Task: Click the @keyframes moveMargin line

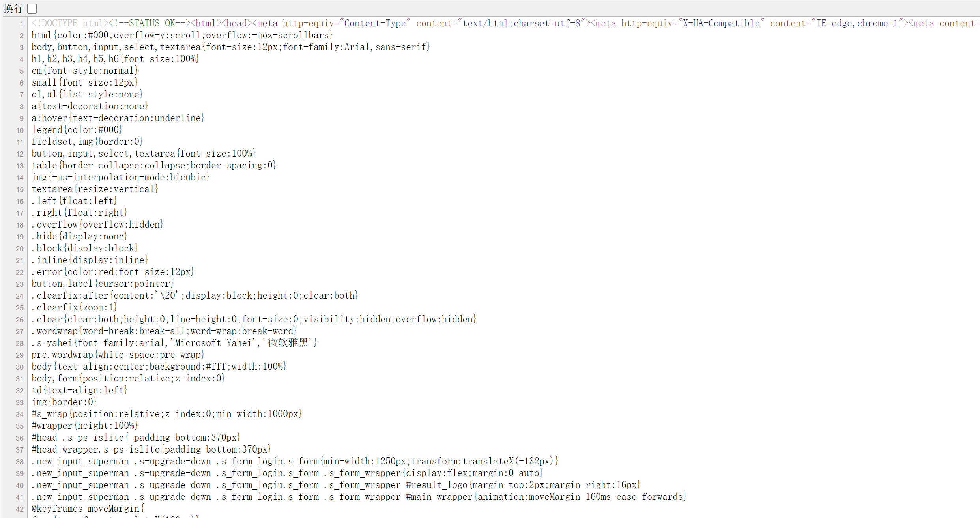Action: (x=88, y=509)
